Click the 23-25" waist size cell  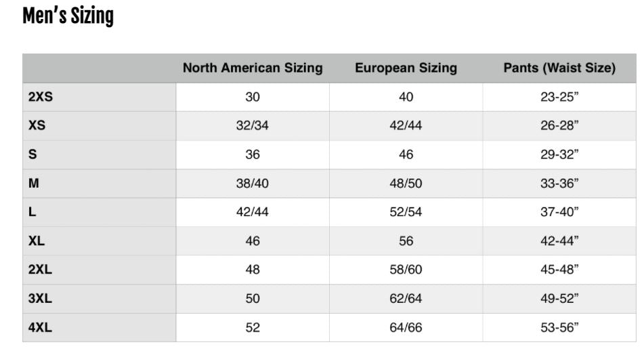click(x=559, y=97)
